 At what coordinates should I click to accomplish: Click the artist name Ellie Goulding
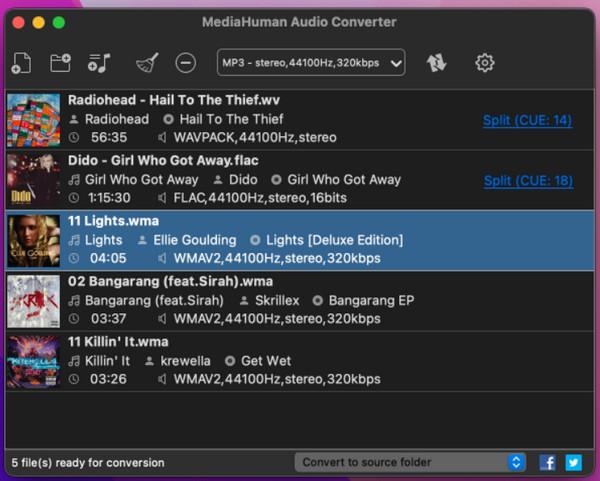point(195,240)
